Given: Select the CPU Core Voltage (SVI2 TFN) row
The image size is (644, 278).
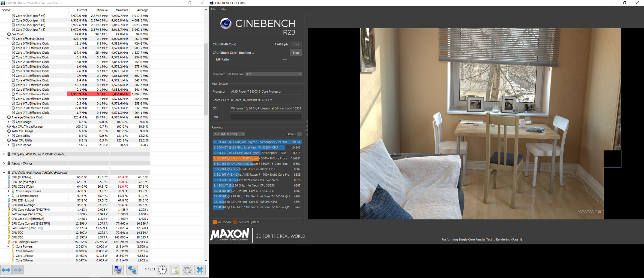Looking at the screenshot, I should coord(75,210).
